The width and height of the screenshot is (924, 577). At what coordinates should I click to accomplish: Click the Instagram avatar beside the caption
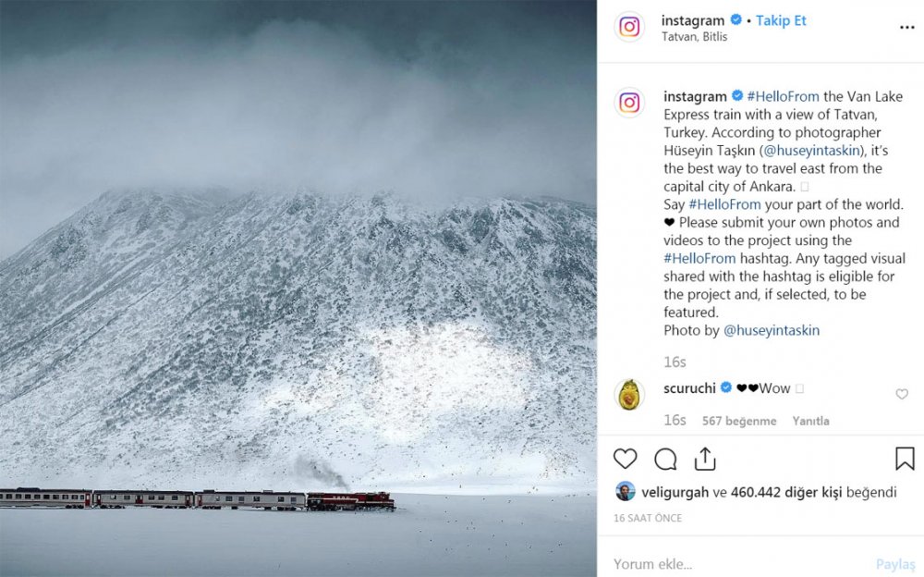pos(629,103)
